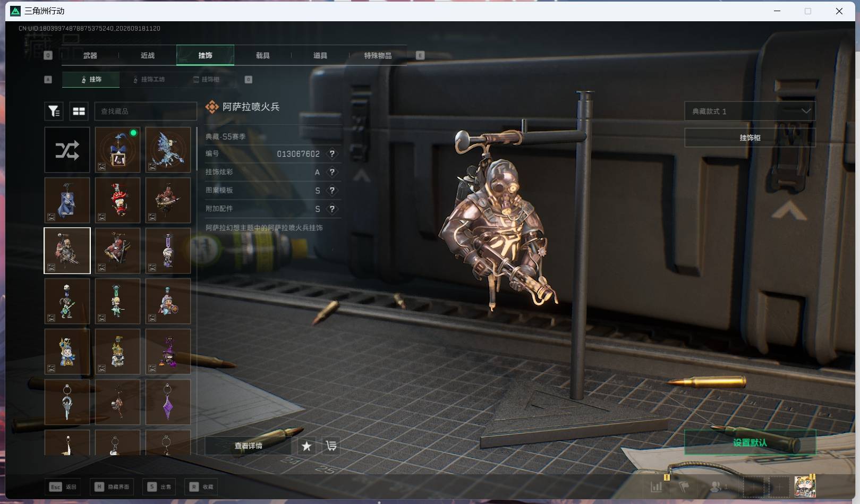The height and width of the screenshot is (504, 860).
Task: Select the helmeted chibi with shield charm
Action: [168, 301]
